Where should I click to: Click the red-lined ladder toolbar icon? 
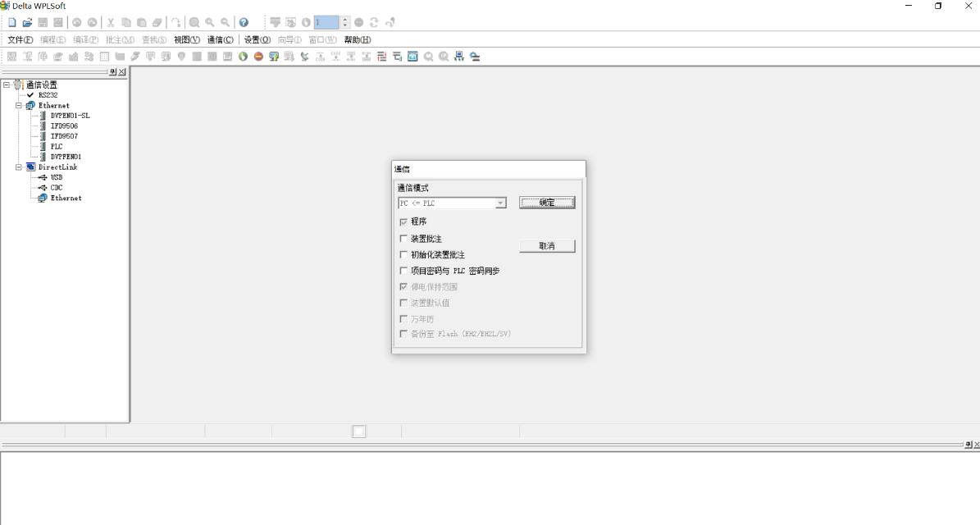coord(382,57)
